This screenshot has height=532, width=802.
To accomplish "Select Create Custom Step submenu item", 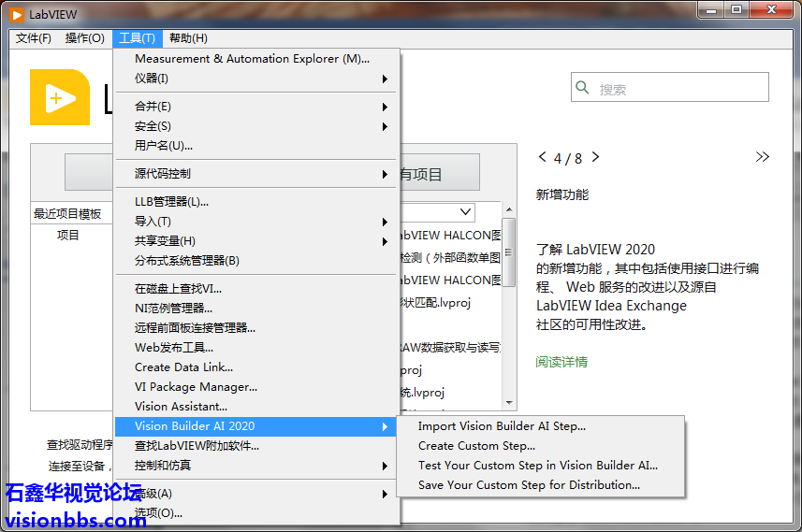I will [x=476, y=446].
